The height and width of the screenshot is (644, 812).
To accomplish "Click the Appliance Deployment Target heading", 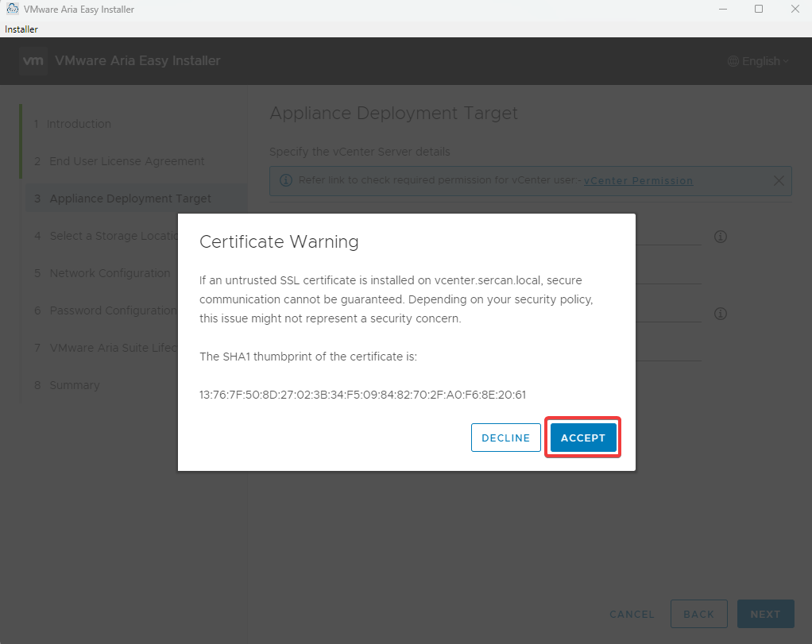I will tap(393, 113).
